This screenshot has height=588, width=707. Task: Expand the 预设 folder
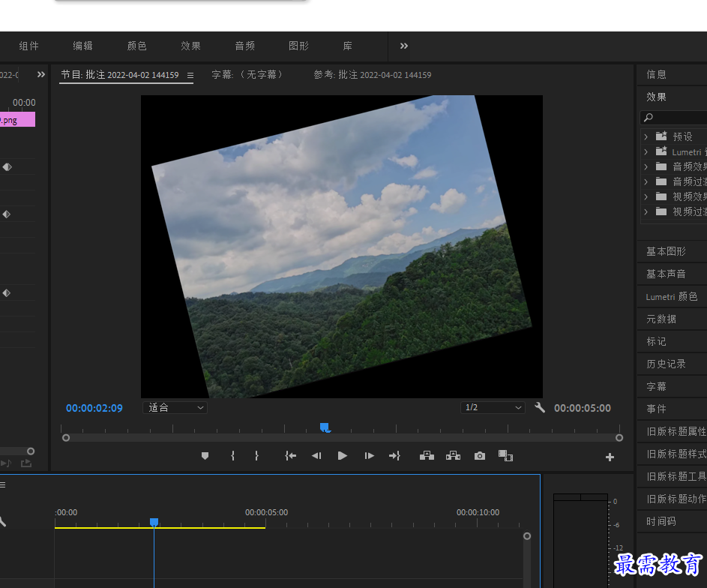[646, 136]
